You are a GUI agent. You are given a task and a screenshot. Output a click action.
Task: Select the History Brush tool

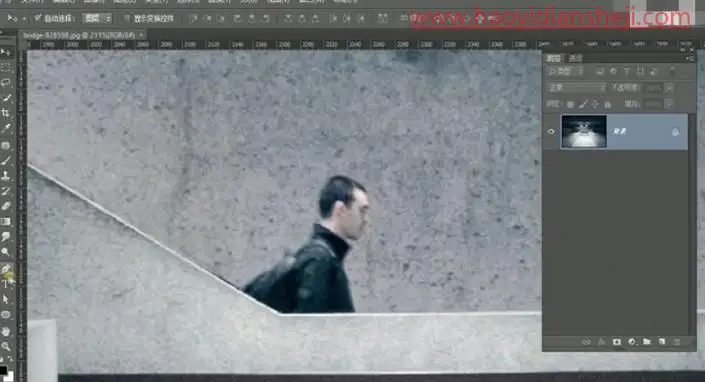pyautogui.click(x=6, y=191)
